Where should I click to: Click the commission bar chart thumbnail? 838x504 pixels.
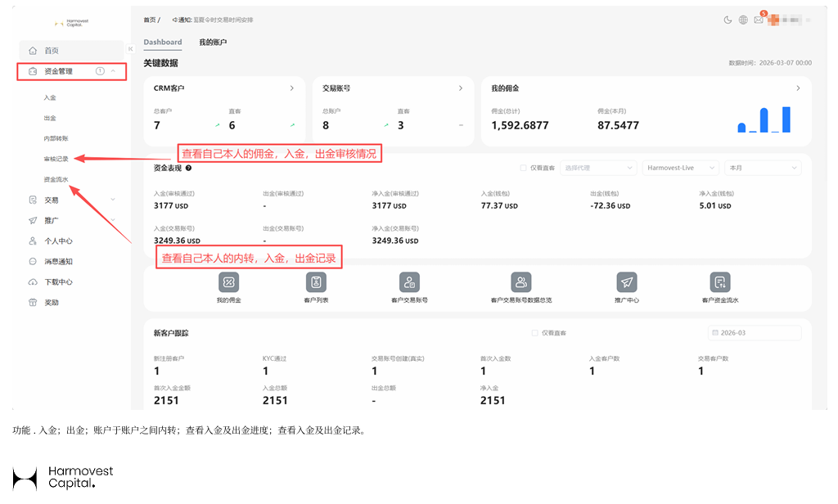click(764, 119)
